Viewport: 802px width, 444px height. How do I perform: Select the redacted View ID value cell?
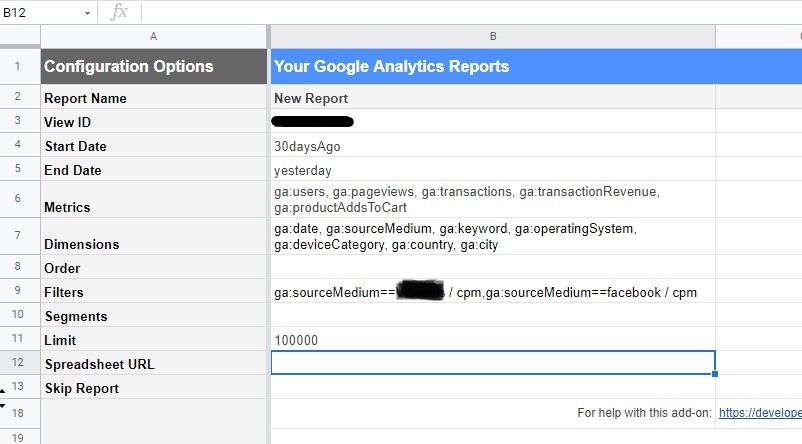493,121
